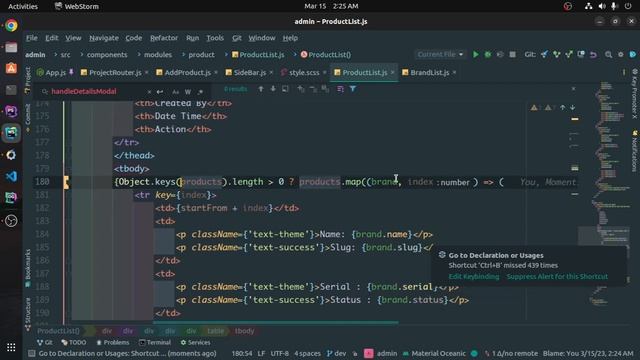
Task: Jump to previous highlighted error up arrow
Action: click(562, 107)
